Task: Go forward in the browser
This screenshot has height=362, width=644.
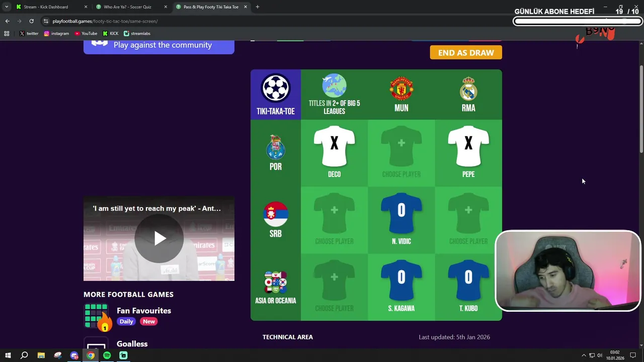Action: (19, 21)
